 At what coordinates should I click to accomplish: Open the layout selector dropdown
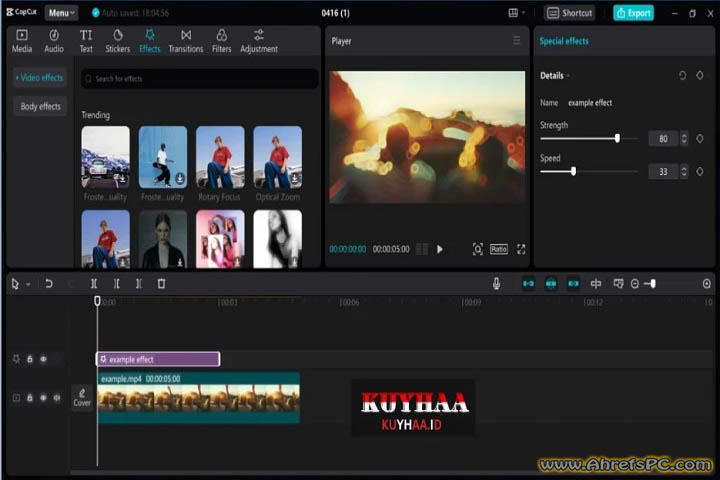[x=517, y=13]
